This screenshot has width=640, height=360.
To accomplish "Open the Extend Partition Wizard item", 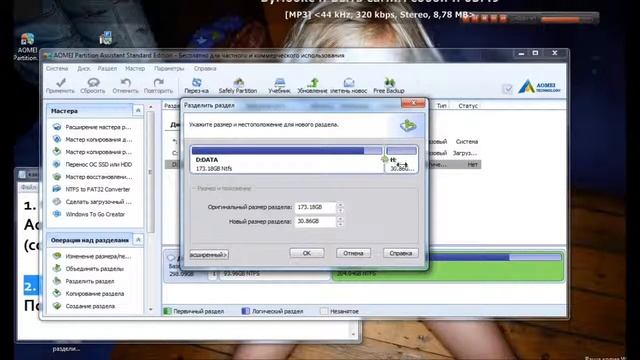I will pyautogui.click(x=93, y=127).
